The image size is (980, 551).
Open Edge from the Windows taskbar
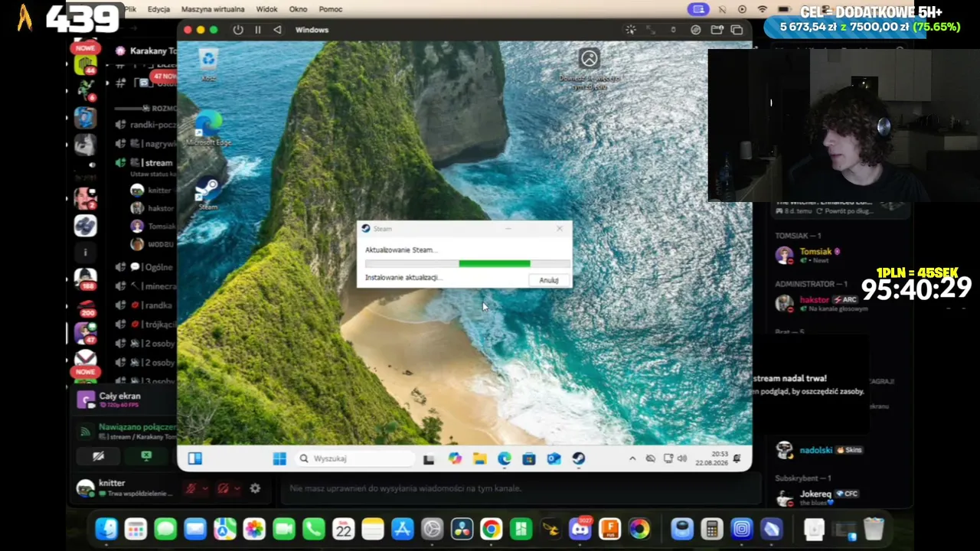(x=504, y=458)
